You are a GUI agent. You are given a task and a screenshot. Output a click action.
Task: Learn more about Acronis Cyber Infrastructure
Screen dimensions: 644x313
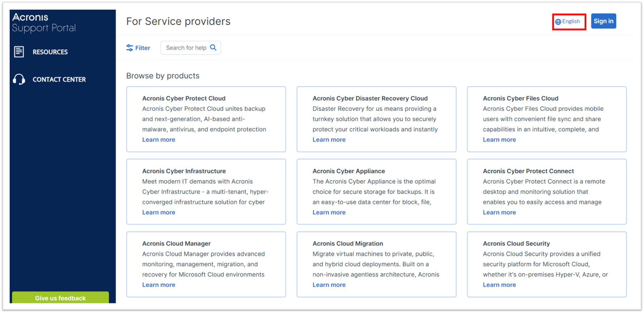(159, 212)
